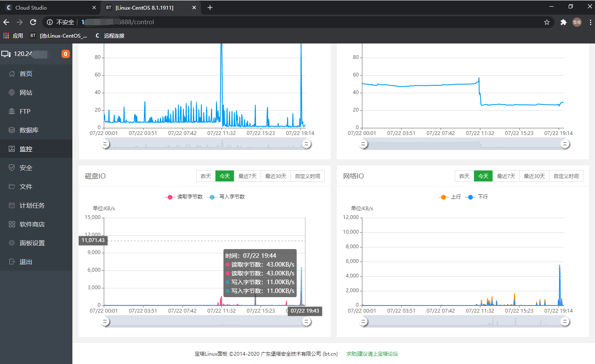Open the 安全 shield icon in sidebar
595x364 pixels.
coord(12,168)
